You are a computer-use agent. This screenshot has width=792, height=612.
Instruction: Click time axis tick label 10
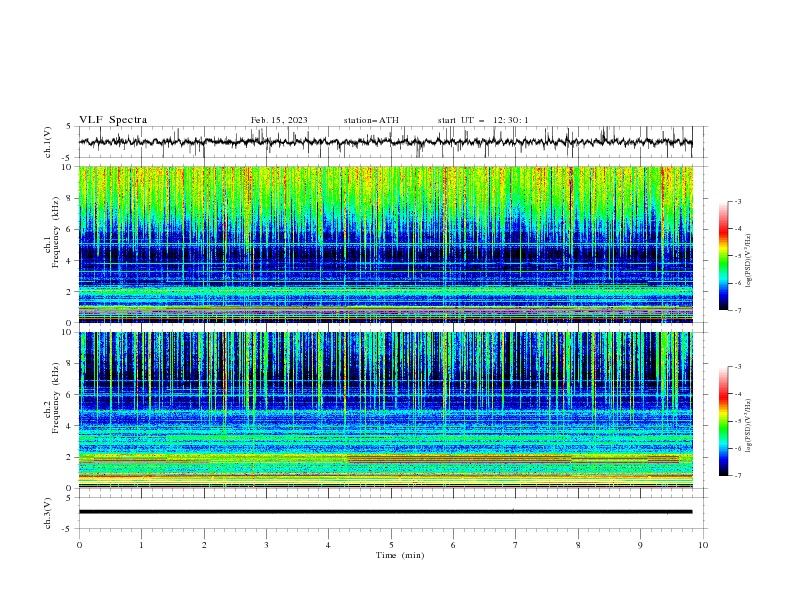pyautogui.click(x=703, y=545)
